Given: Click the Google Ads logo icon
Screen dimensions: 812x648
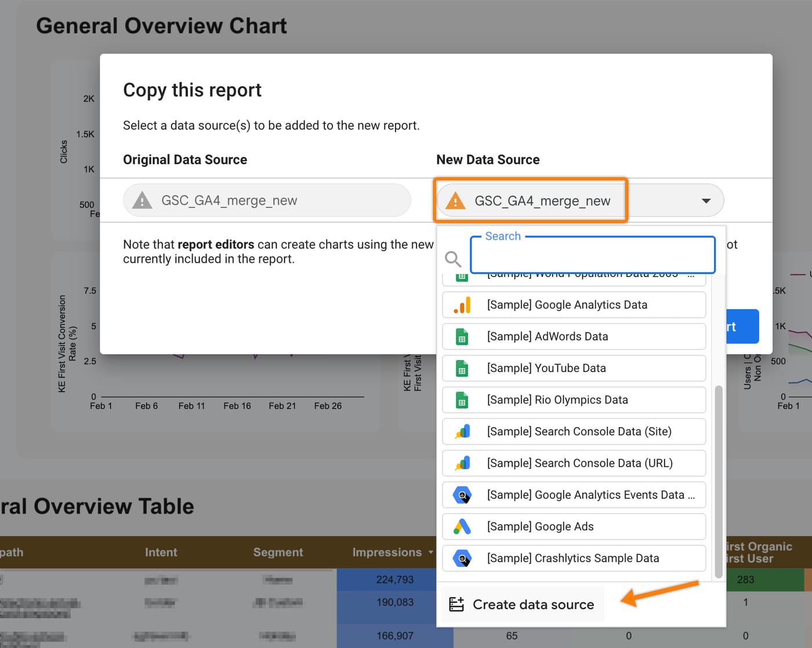Looking at the screenshot, I should point(462,526).
